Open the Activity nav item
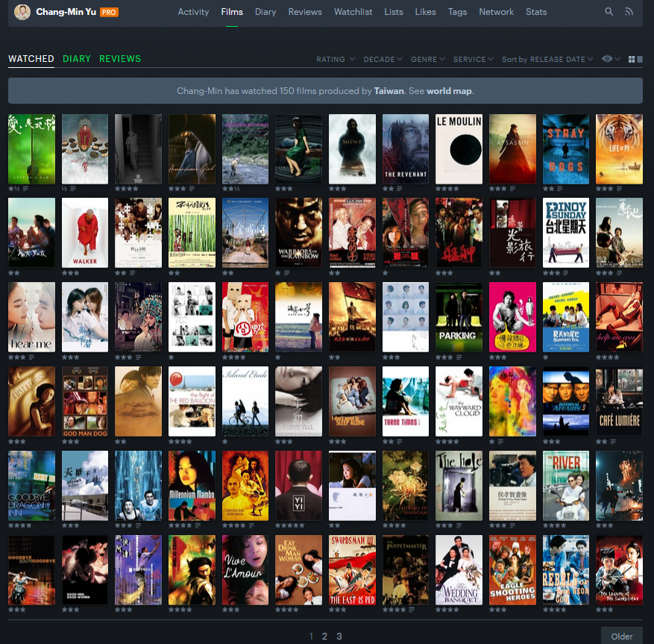Screen dimensions: 654x644 pos(193,12)
